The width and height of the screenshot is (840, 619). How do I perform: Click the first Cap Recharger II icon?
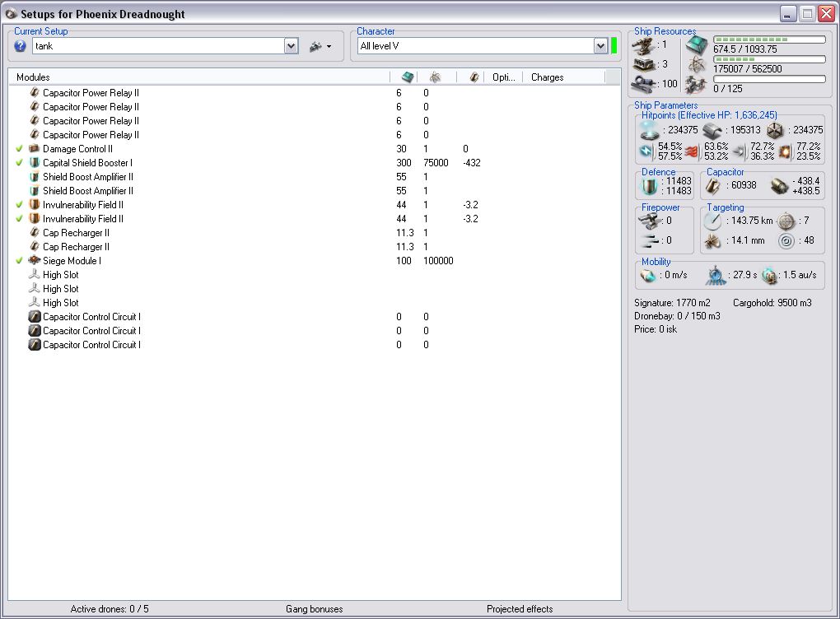35,232
